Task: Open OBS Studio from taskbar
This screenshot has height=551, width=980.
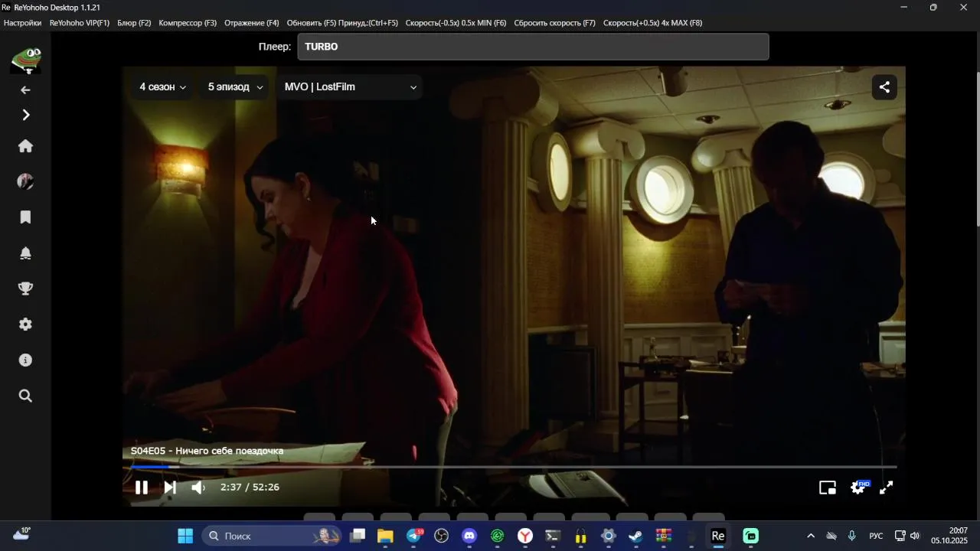Action: (441, 536)
